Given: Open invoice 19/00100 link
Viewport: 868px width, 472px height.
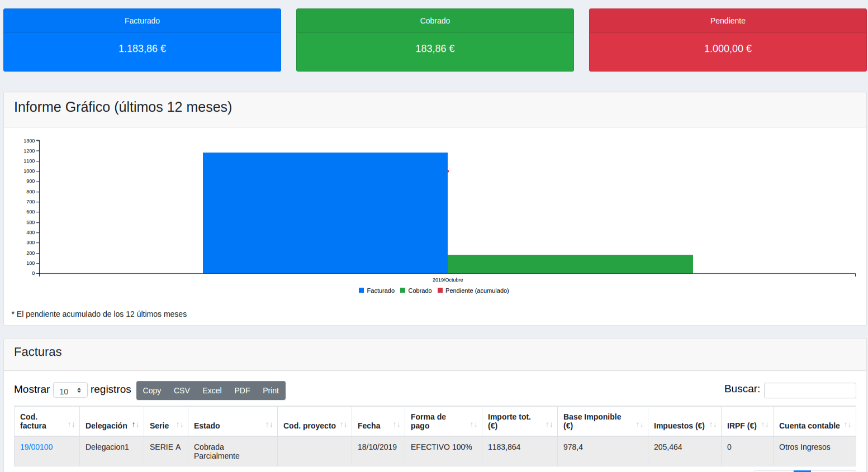Looking at the screenshot, I should pos(36,447).
